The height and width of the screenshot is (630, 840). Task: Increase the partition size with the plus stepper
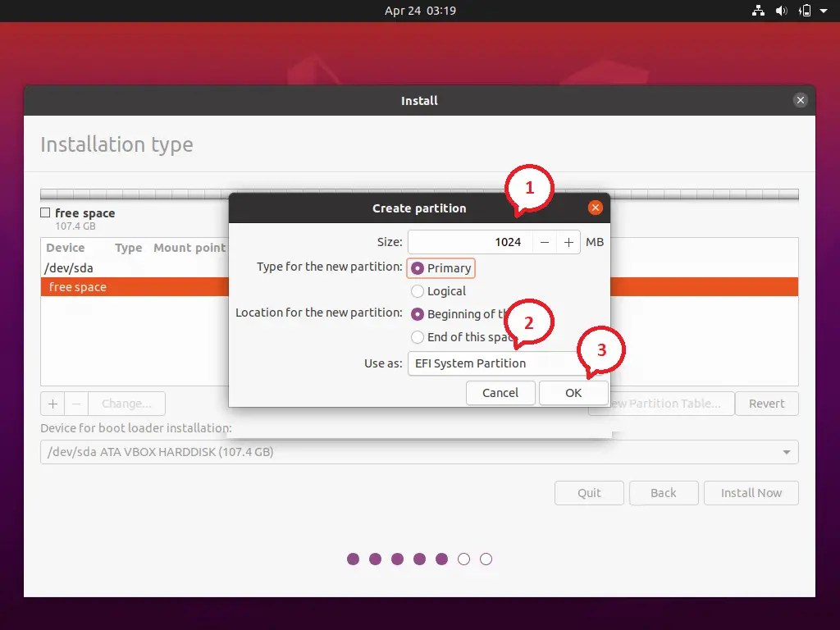[568, 242]
